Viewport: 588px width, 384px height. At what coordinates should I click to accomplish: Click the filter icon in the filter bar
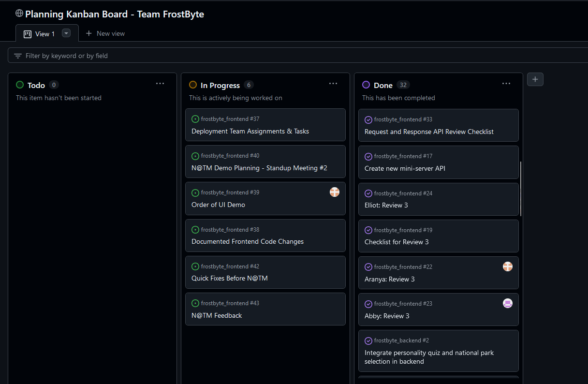pyautogui.click(x=18, y=56)
